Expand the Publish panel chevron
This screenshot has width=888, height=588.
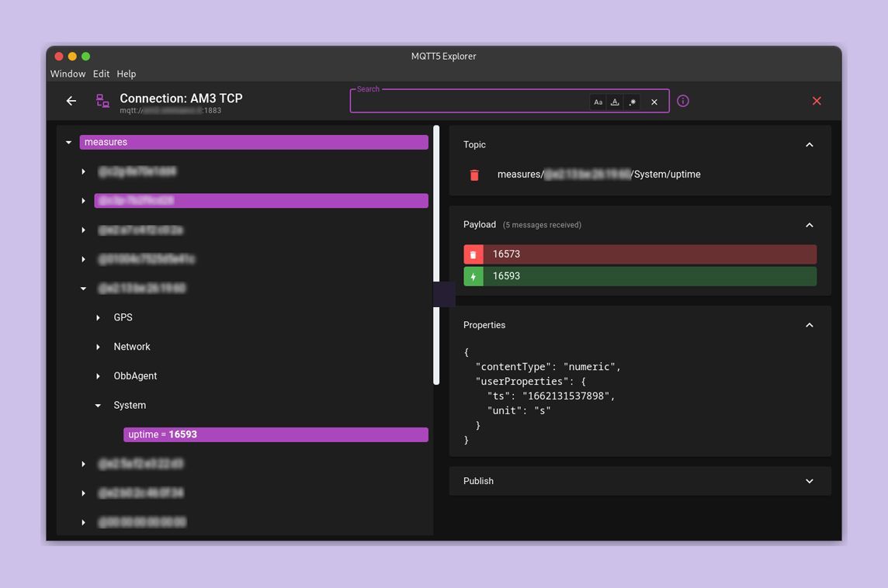coord(810,481)
